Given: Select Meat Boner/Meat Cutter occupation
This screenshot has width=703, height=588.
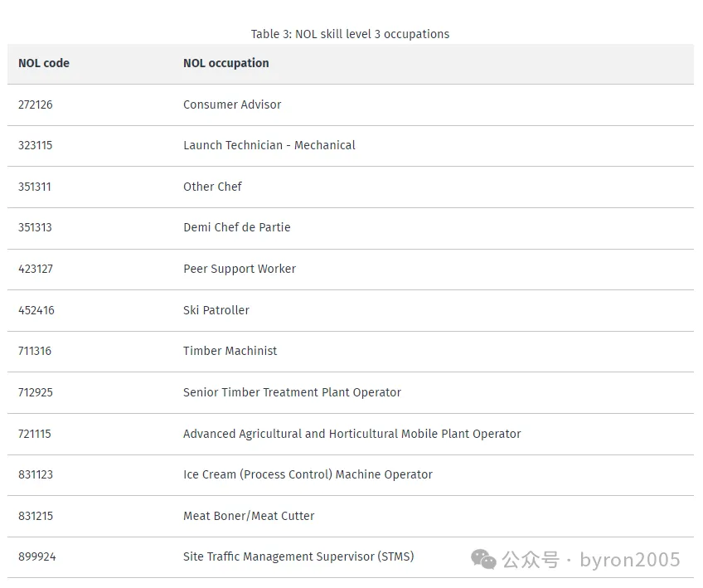Looking at the screenshot, I should (249, 516).
